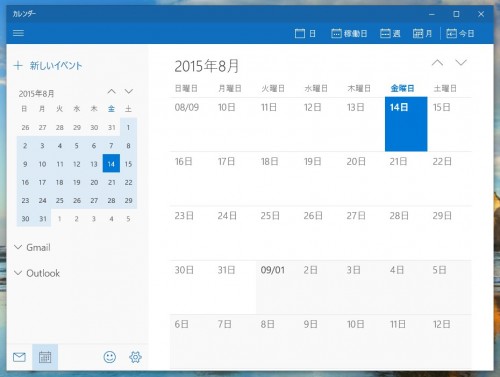
Task: Switch to Day view (日)
Action: (x=305, y=33)
